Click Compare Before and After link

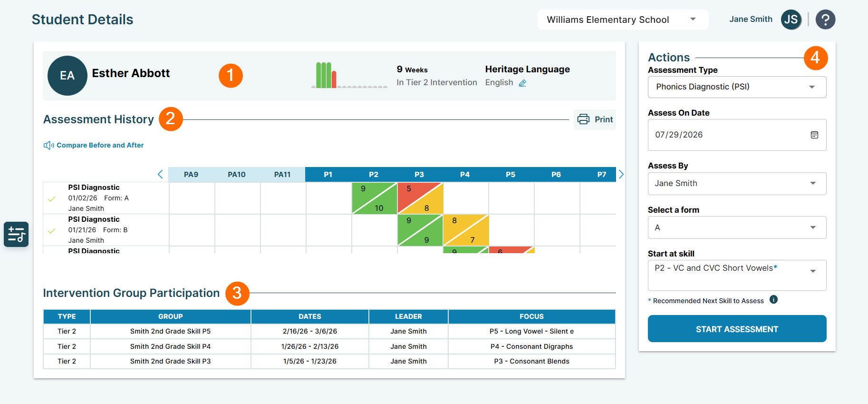pos(100,145)
